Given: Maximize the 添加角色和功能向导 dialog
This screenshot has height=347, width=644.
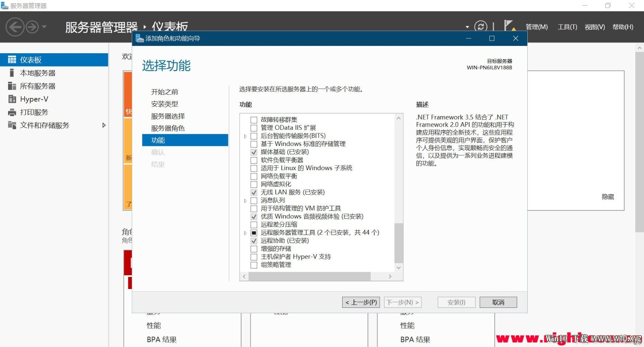Looking at the screenshot, I should point(492,38).
